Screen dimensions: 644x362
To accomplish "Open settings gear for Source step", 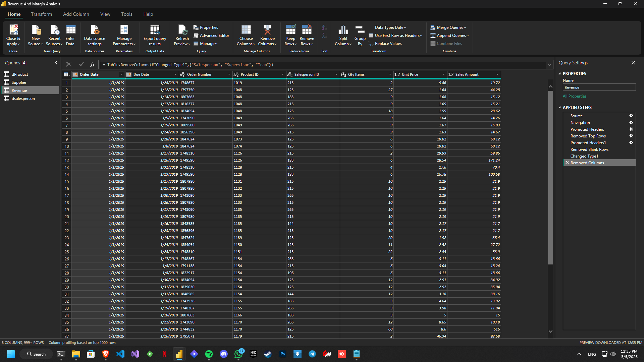I will 631,116.
